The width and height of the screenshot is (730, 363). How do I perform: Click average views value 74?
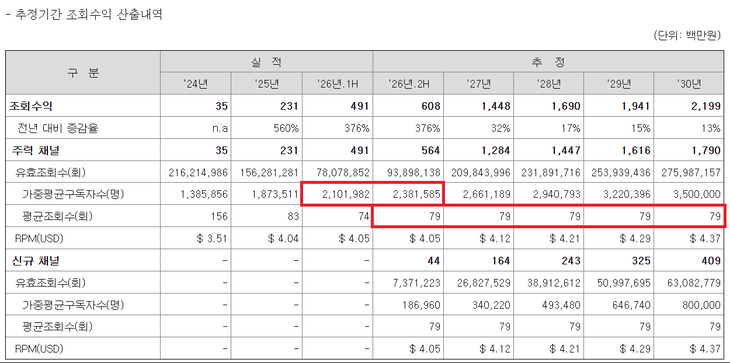point(364,216)
